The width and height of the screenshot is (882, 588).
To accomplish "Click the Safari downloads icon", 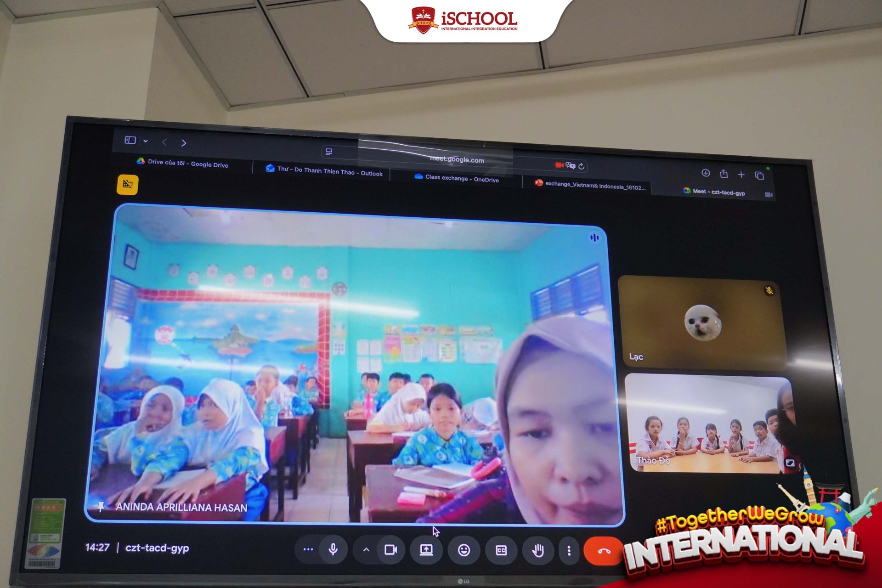I will [x=706, y=173].
